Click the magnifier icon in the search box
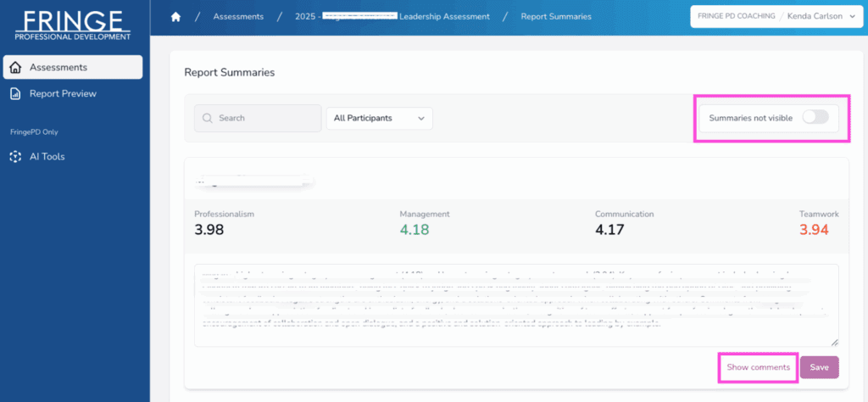868x402 pixels. 207,118
